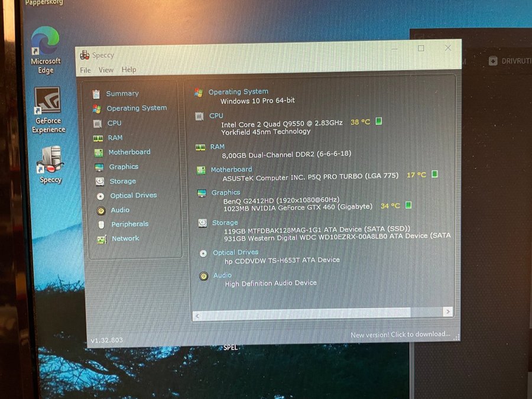Click the Storage heading link in summary
Image resolution: width=532 pixels, height=399 pixels.
(225, 223)
